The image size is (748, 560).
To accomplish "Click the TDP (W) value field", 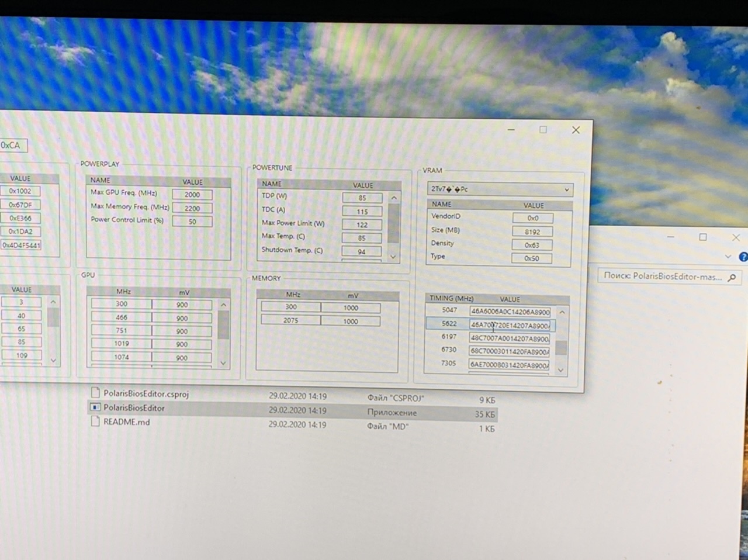I will [x=362, y=198].
